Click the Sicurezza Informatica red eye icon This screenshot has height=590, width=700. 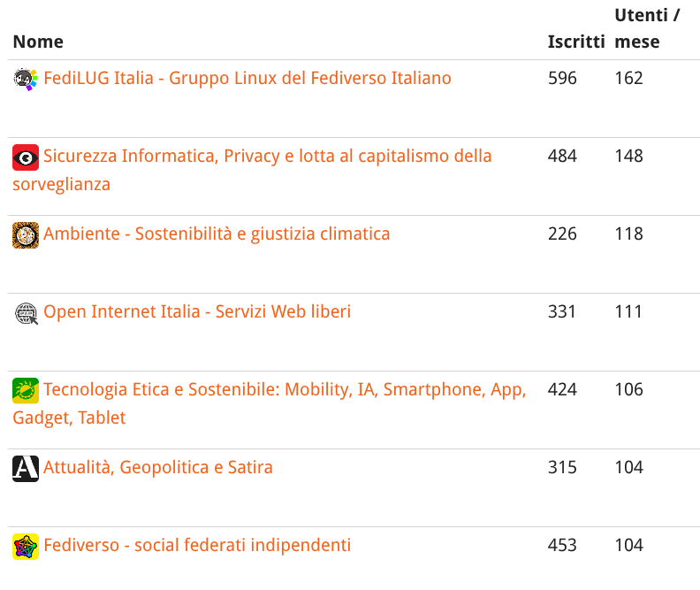click(x=26, y=157)
